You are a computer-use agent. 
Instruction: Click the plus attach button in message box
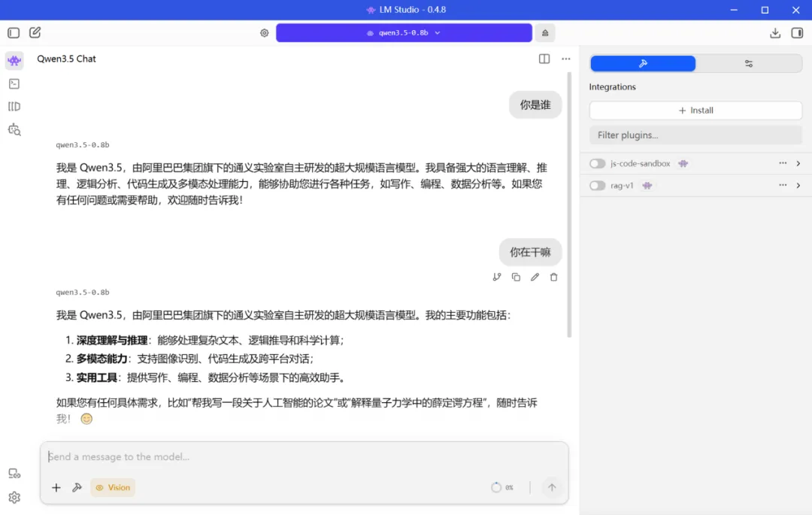pyautogui.click(x=56, y=488)
